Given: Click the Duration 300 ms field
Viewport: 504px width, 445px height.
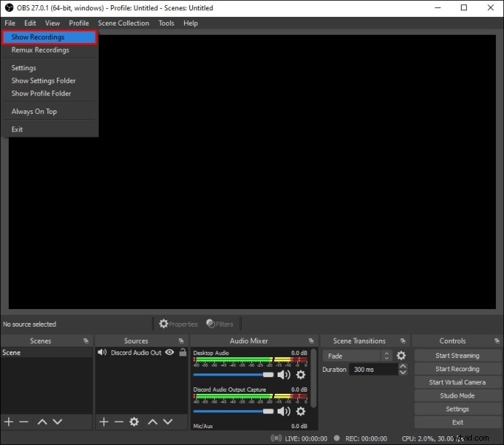Looking at the screenshot, I should (373, 370).
